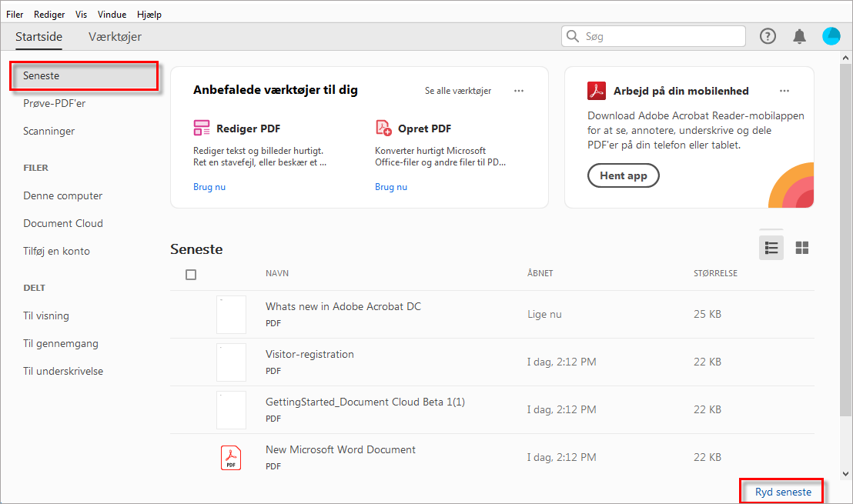Switch to grid thumbnail view
The height and width of the screenshot is (504, 853).
(x=802, y=248)
